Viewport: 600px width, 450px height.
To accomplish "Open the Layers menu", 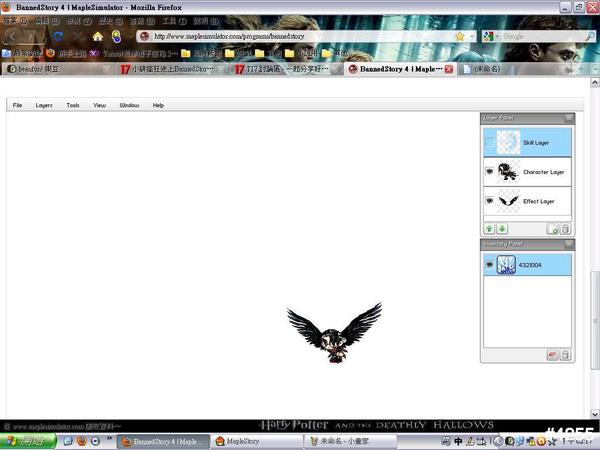I will [44, 105].
